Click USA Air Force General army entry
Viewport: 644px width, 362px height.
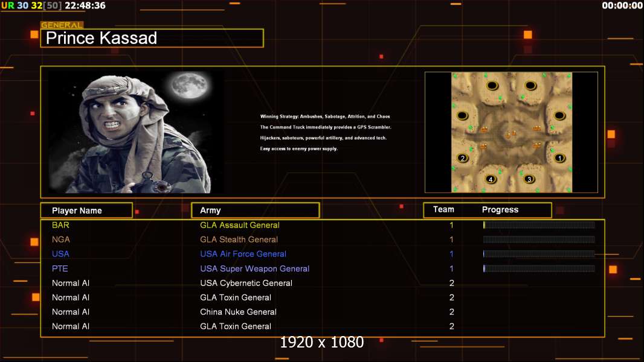click(243, 254)
